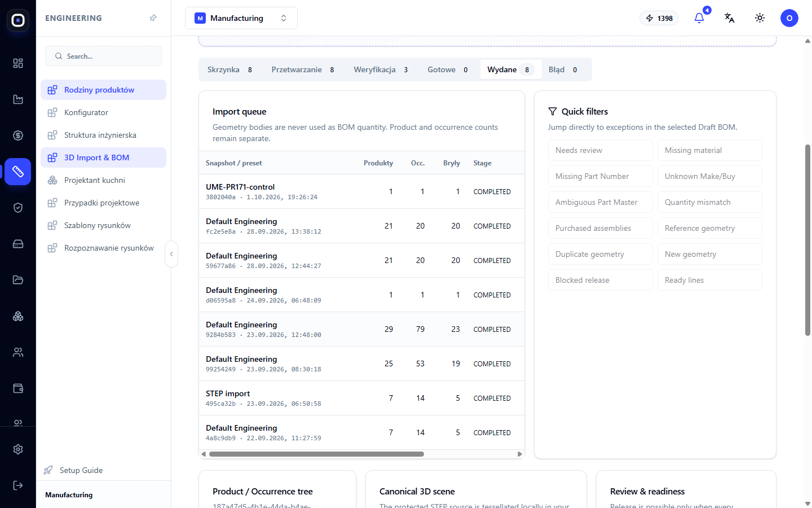Open the notifications bell
The width and height of the screenshot is (812, 508).
pos(699,18)
